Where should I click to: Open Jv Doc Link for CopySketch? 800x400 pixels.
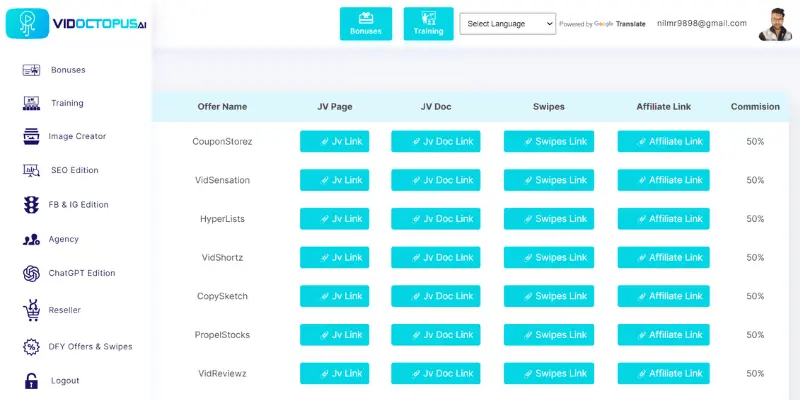[x=436, y=296]
